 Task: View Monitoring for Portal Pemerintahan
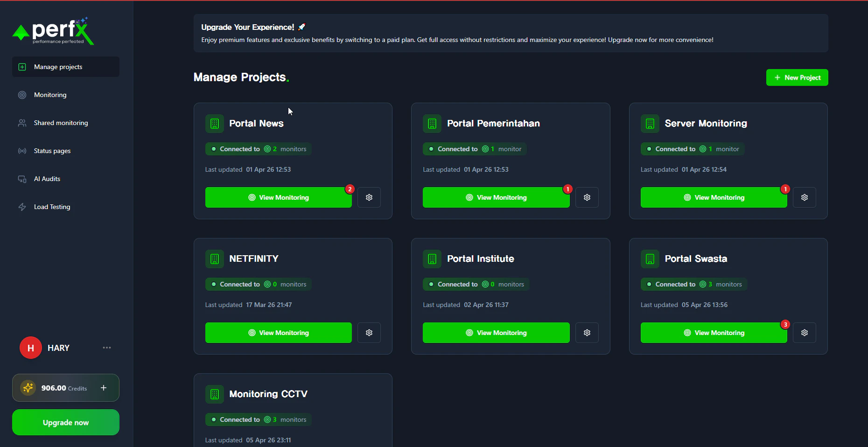(x=496, y=197)
